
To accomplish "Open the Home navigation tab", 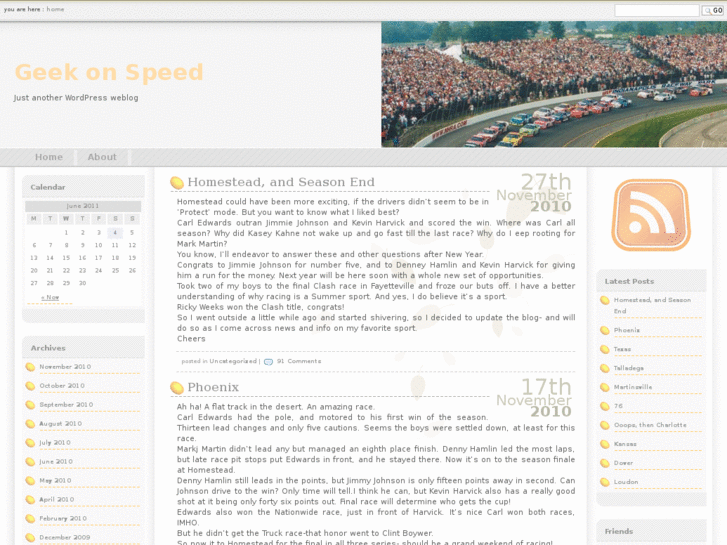I will [x=49, y=157].
